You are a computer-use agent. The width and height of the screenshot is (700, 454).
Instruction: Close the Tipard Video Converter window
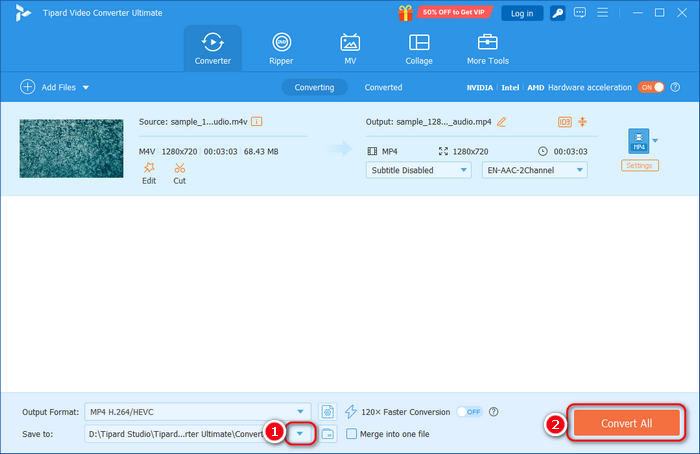(x=682, y=12)
